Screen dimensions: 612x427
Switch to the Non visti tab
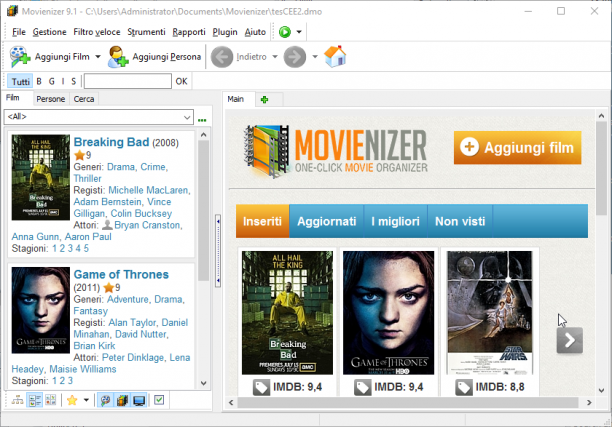pos(460,221)
